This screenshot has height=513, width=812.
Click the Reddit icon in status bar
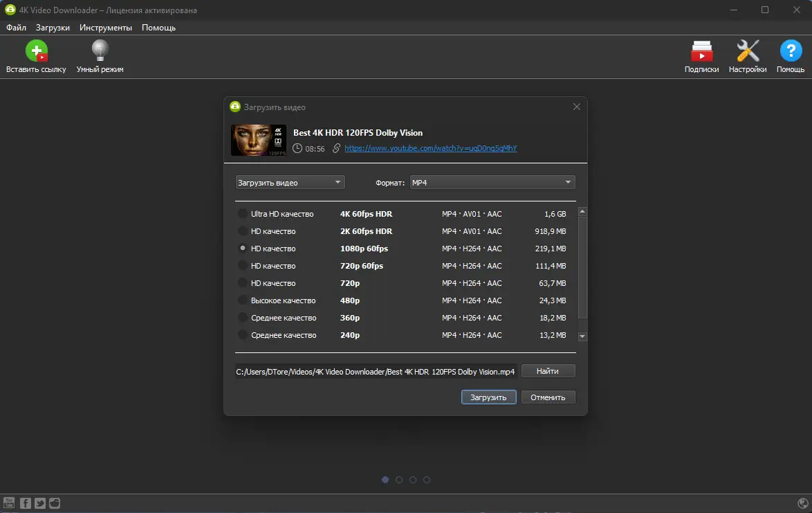click(x=55, y=503)
